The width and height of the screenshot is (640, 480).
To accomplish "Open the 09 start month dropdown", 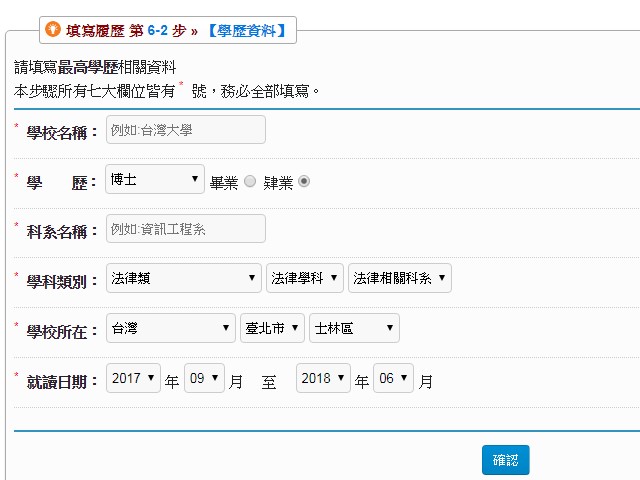I will [x=204, y=379].
